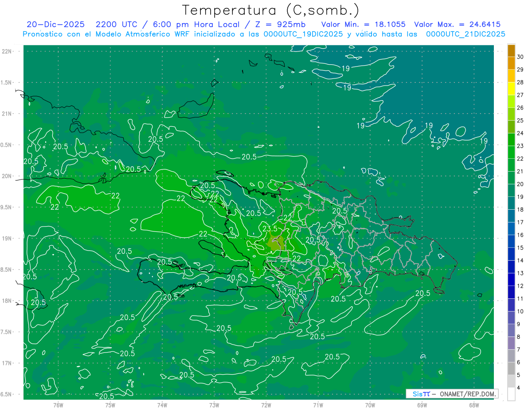Click the '5' color bar label
Screen dimensions: 532x411
click(x=519, y=375)
